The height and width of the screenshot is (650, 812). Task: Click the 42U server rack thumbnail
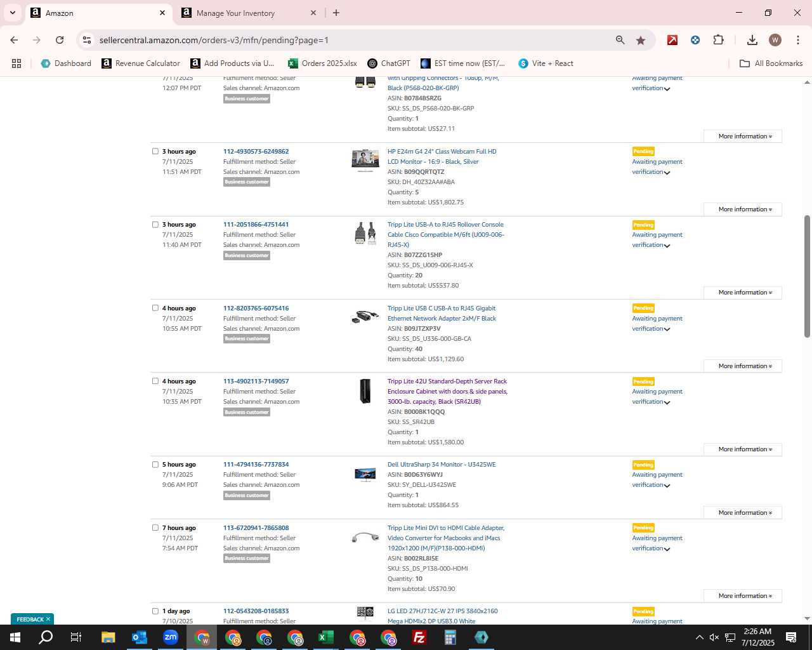click(365, 391)
